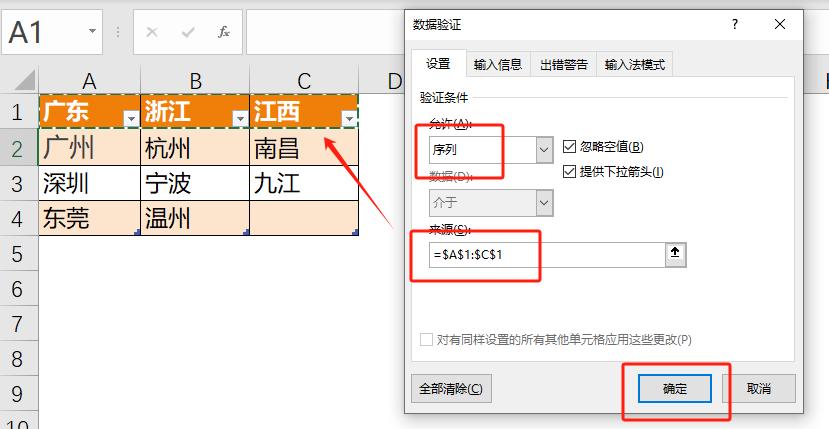Toggle the ignore blank (忽略空值) checkbox
Image resolution: width=829 pixels, height=429 pixels.
(569, 147)
